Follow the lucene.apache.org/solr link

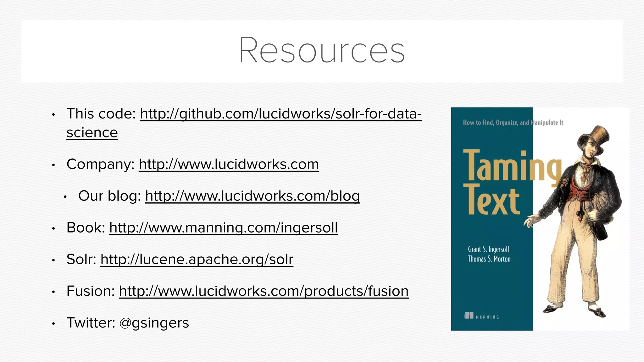point(197,260)
